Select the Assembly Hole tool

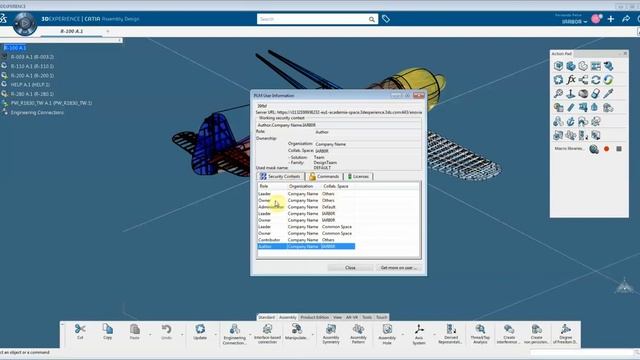pos(387,334)
